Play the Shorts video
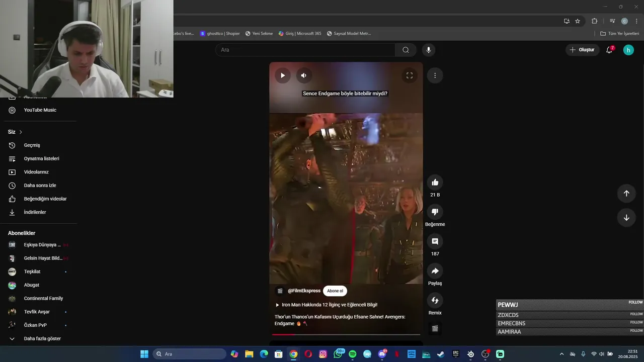The width and height of the screenshot is (644, 362). [x=282, y=75]
